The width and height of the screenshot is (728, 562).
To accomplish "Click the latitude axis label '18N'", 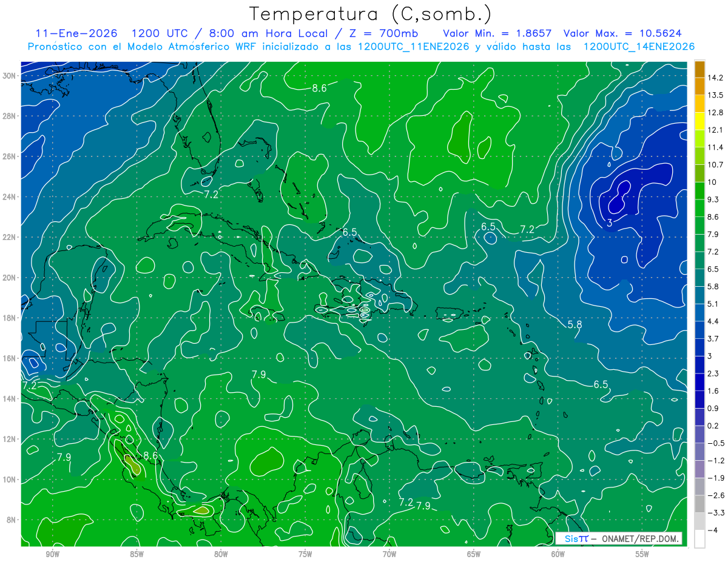I will (10, 318).
